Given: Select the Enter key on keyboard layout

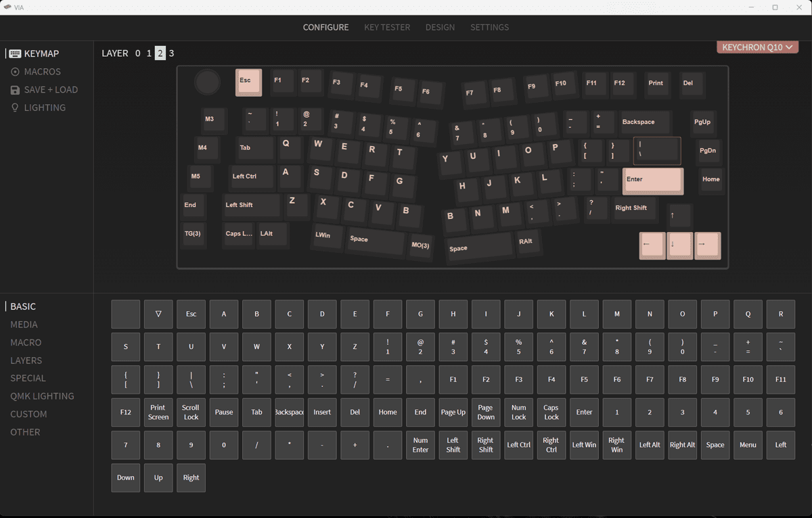Looking at the screenshot, I should [653, 181].
